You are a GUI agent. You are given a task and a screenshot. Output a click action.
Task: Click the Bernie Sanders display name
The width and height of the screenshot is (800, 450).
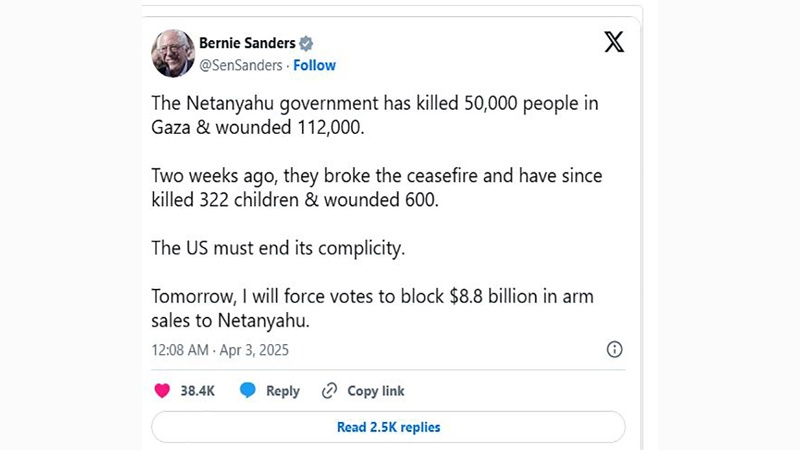[247, 45]
